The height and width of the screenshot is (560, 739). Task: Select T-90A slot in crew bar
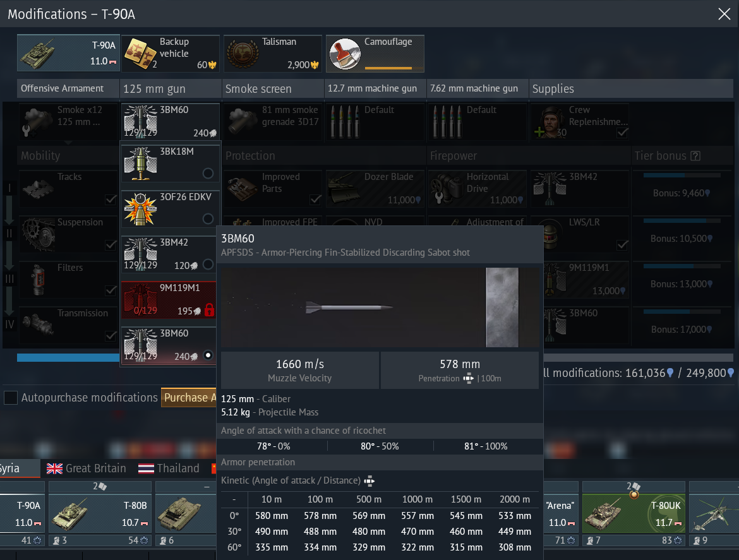coord(22,514)
